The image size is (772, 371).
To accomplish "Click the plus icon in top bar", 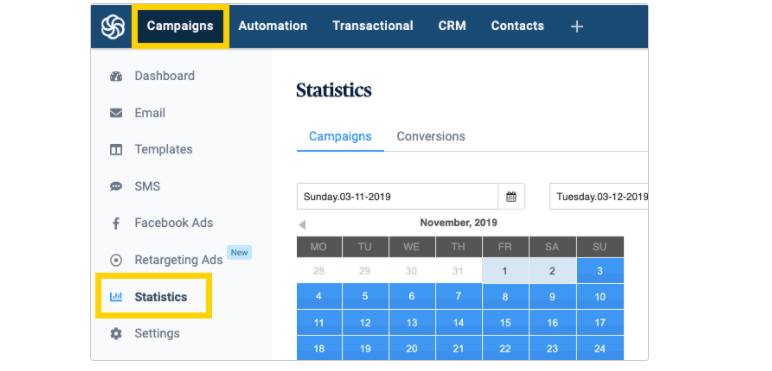I will pos(577,27).
